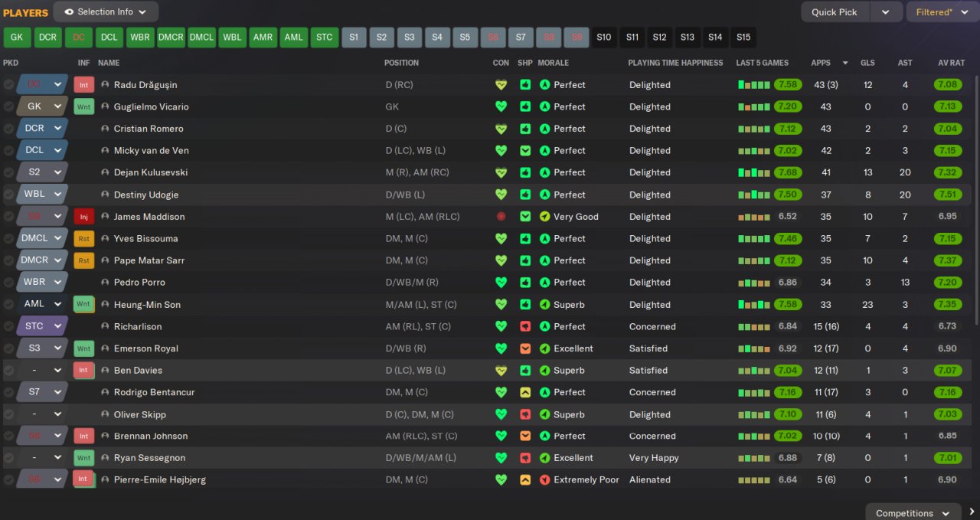The width and height of the screenshot is (980, 520).
Task: Open the AML position dropdown for Heung-Min Son
Action: point(42,304)
